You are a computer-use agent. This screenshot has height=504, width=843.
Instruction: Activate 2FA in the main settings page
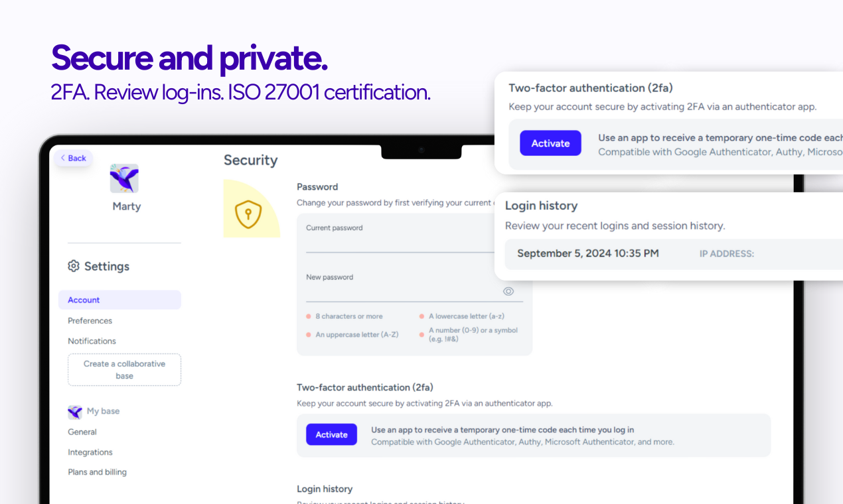pyautogui.click(x=331, y=434)
